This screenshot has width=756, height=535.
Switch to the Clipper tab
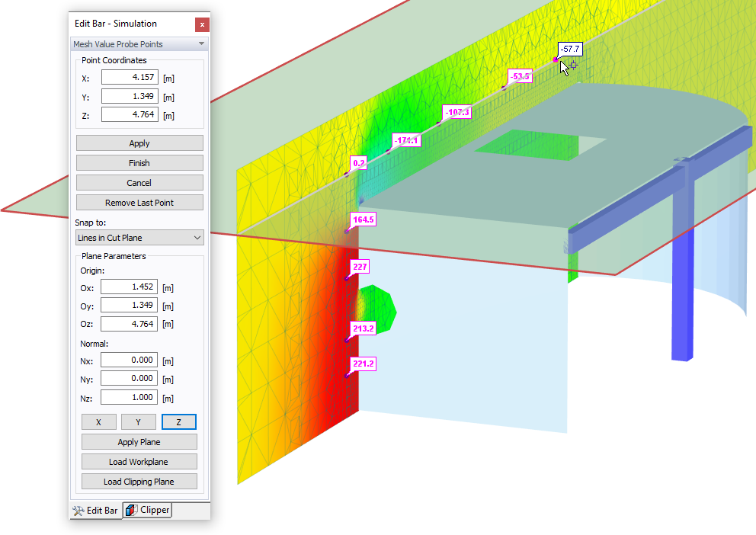(148, 510)
